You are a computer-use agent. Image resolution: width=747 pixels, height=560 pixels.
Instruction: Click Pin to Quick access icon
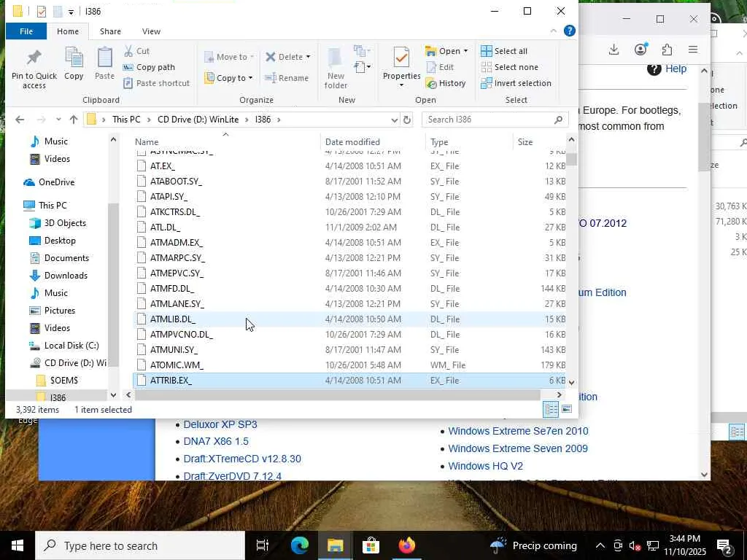34,69
